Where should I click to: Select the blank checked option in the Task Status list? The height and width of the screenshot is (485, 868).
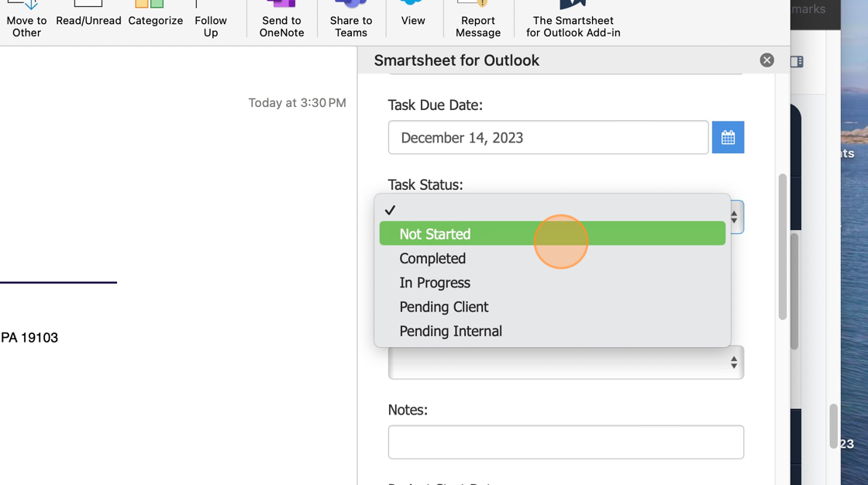pyautogui.click(x=553, y=210)
